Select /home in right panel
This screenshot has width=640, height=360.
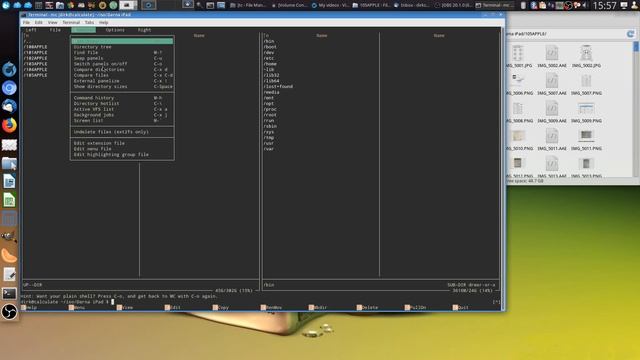click(271, 64)
